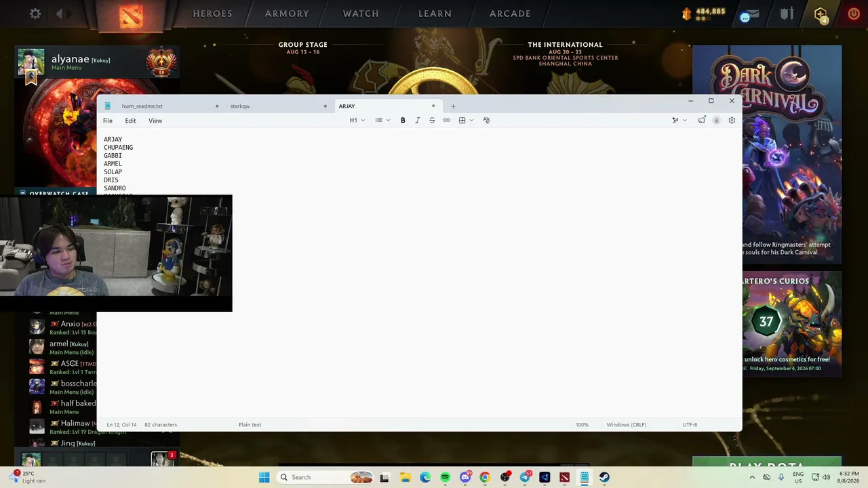Open Spotify from the taskbar
Viewport: 868px width, 488px height.
445,477
